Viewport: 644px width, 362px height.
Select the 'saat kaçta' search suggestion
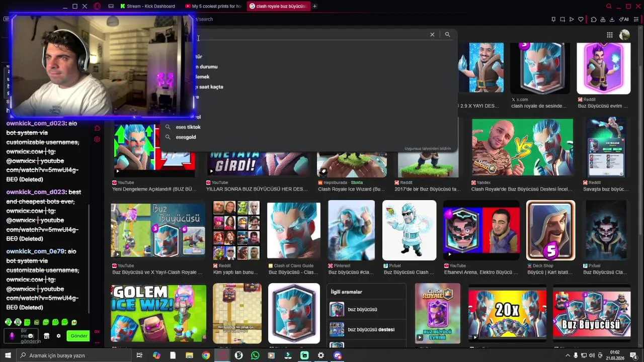pyautogui.click(x=210, y=86)
